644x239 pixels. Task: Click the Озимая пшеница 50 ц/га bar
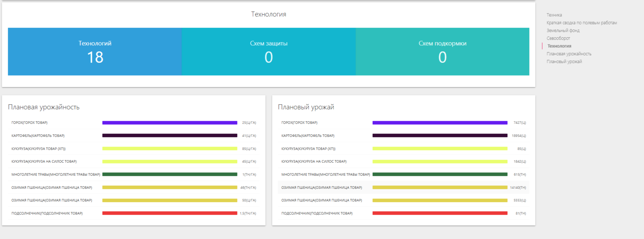pos(169,201)
